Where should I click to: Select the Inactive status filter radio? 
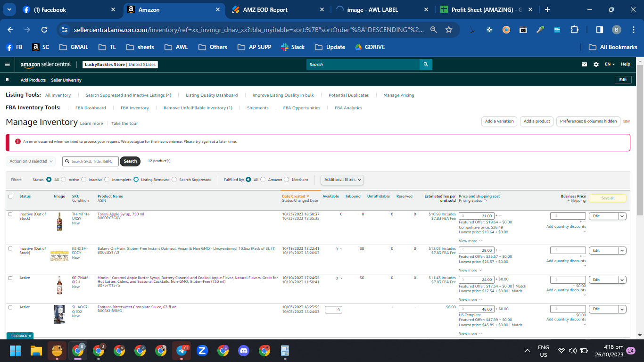click(x=83, y=180)
